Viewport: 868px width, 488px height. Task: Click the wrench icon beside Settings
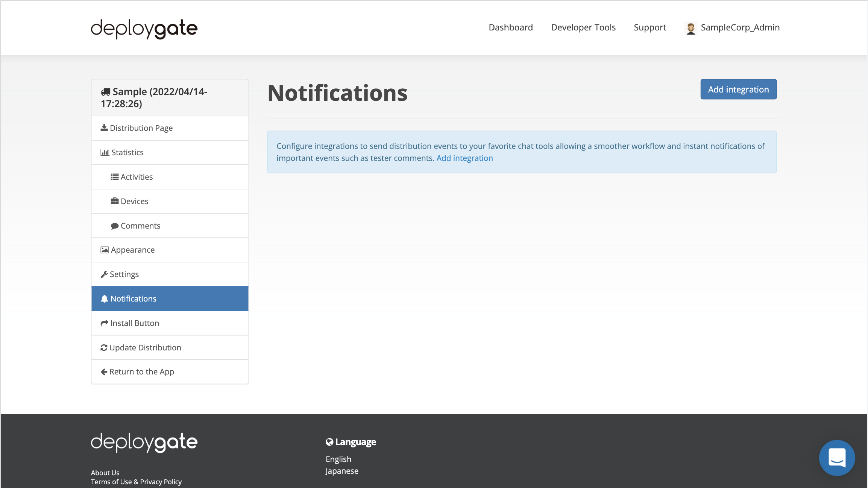[x=104, y=274]
